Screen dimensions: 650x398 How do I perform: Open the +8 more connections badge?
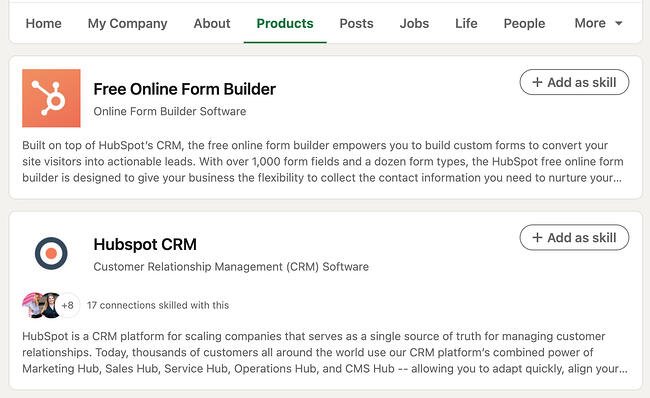(x=68, y=306)
